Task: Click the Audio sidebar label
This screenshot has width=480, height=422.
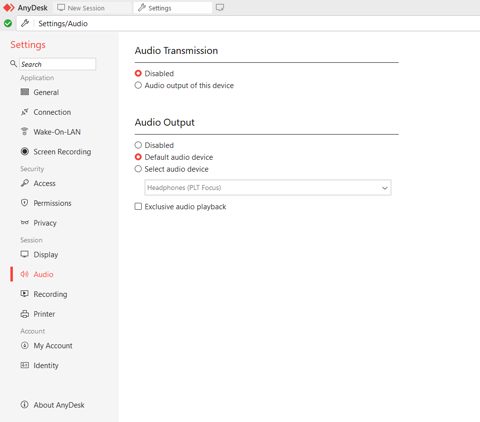Action: pos(43,274)
